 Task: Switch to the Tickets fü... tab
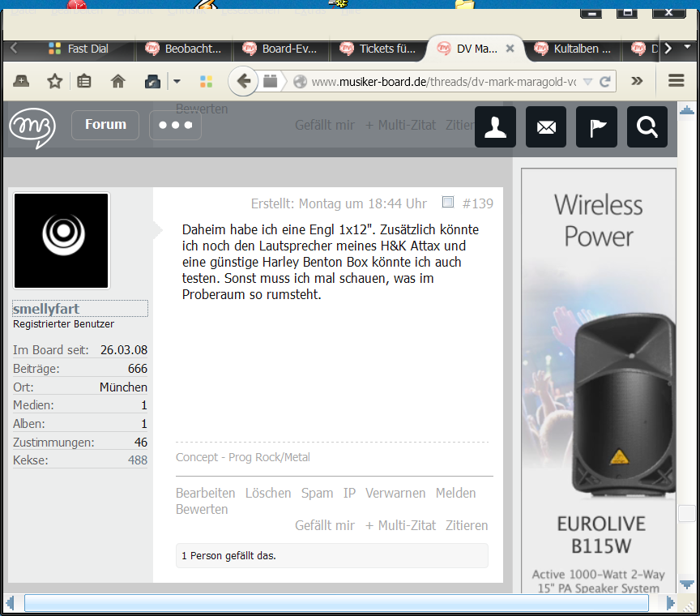tap(378, 49)
